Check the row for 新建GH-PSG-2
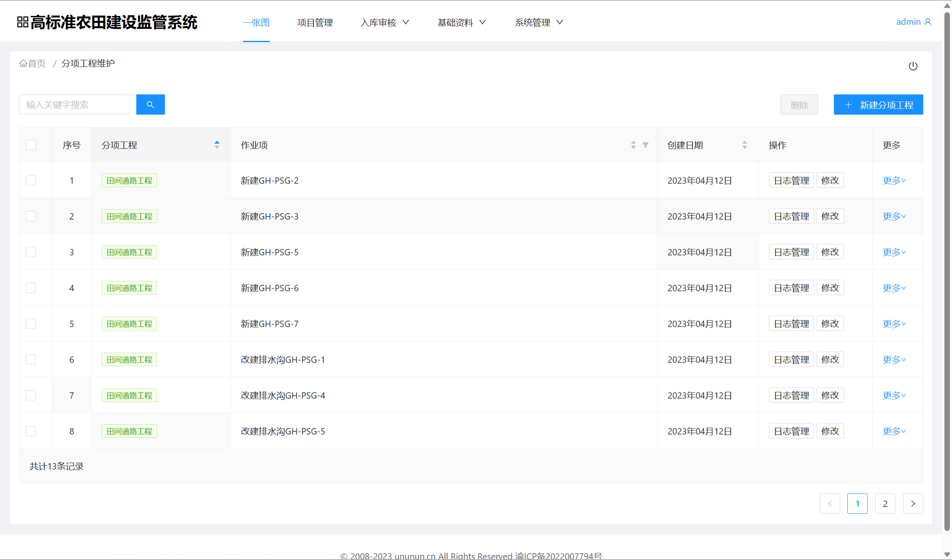The height and width of the screenshot is (560, 952). (31, 180)
